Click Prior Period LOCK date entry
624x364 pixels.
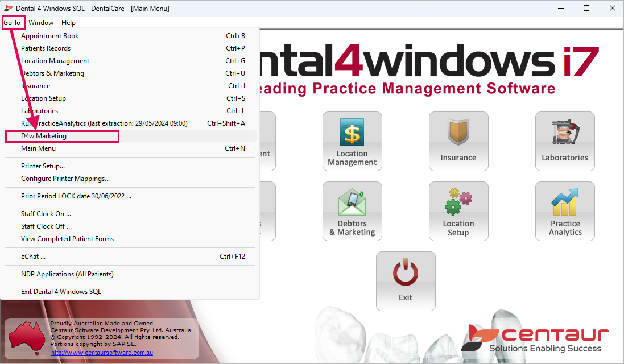[130, 196]
